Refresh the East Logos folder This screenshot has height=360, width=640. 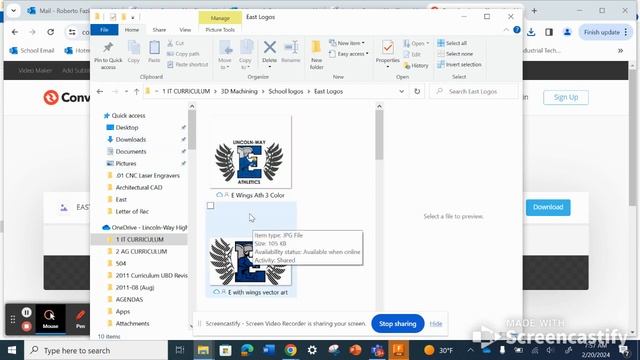(417, 91)
